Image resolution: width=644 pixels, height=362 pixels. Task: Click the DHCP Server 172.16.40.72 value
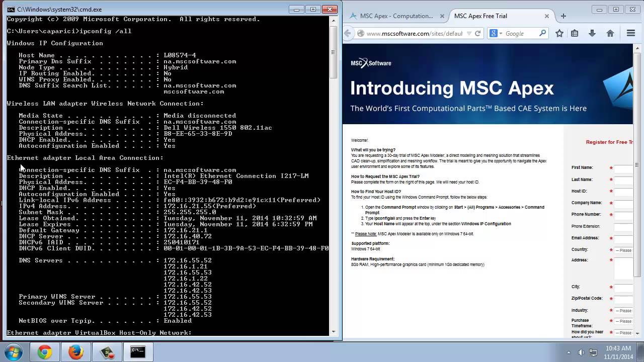tap(188, 236)
